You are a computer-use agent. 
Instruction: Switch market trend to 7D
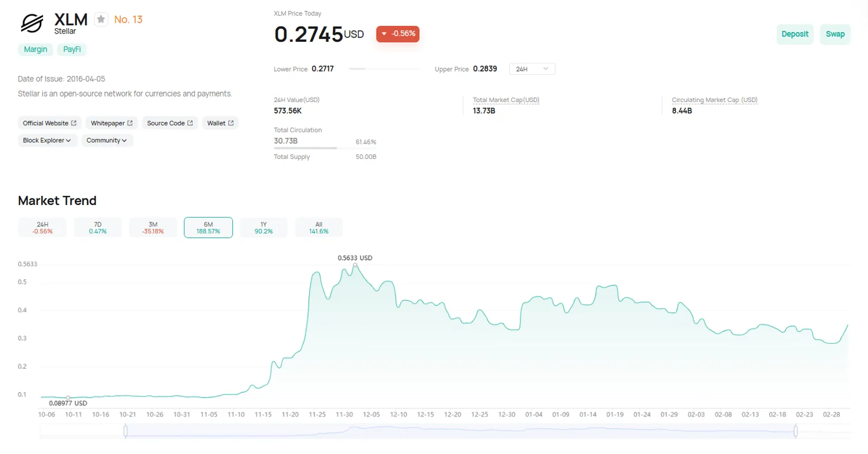[x=98, y=228]
